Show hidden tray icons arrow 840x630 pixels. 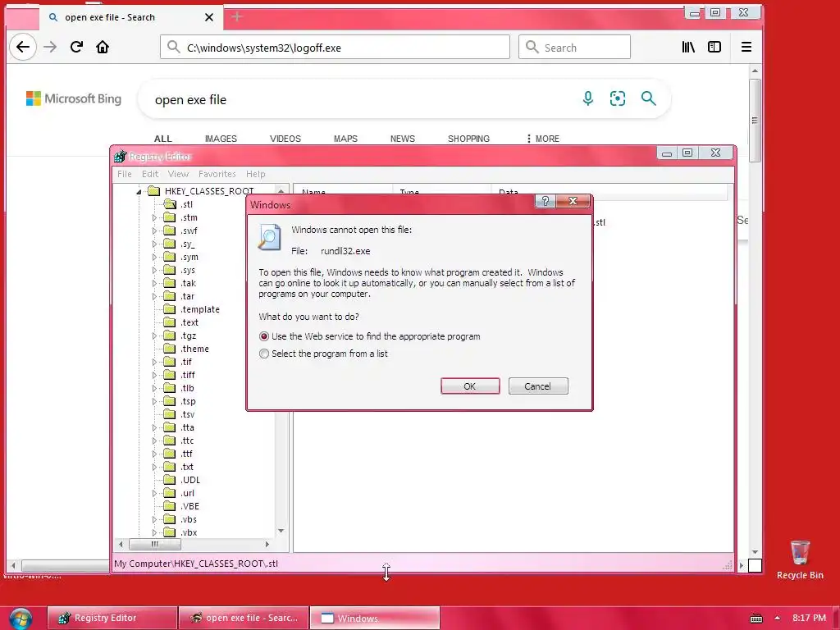[777, 619]
